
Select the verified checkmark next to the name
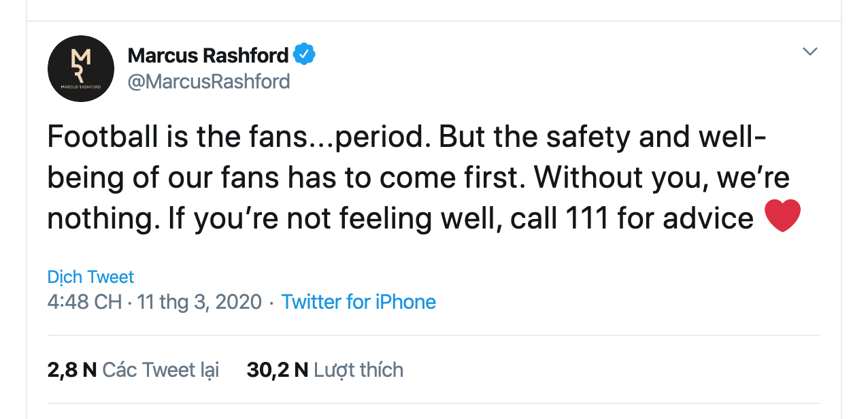[305, 54]
